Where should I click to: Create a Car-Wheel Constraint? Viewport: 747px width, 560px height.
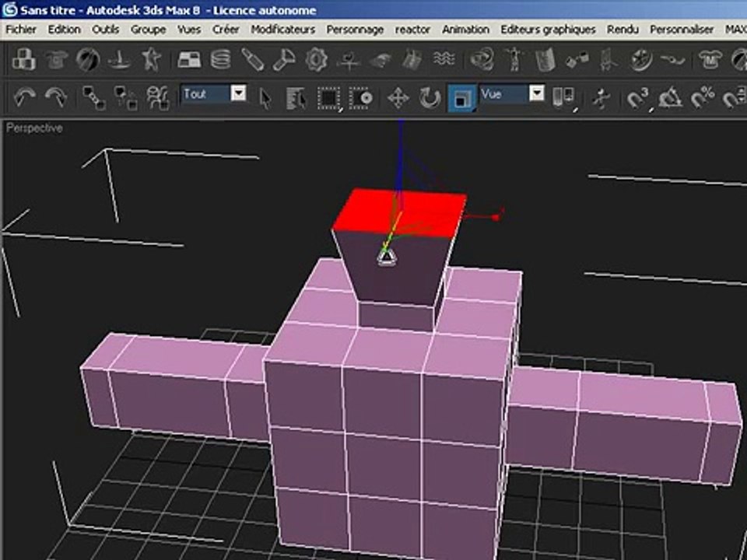tap(640, 60)
